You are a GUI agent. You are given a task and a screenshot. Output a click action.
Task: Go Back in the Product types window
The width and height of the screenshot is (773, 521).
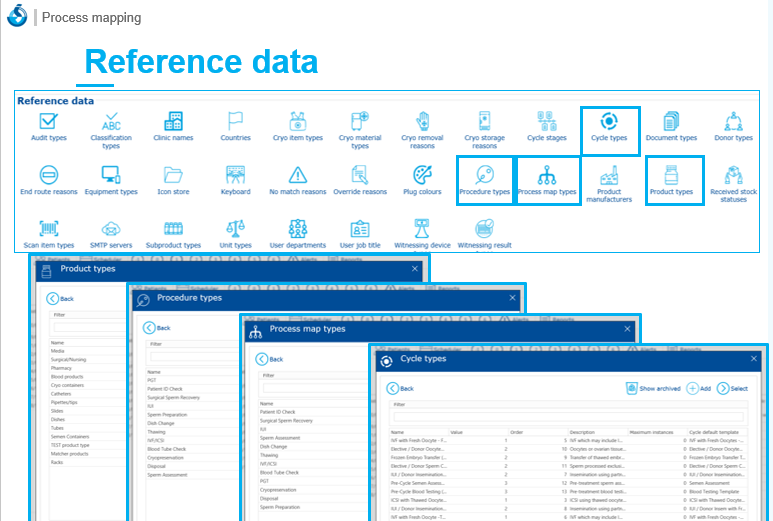(x=61, y=298)
